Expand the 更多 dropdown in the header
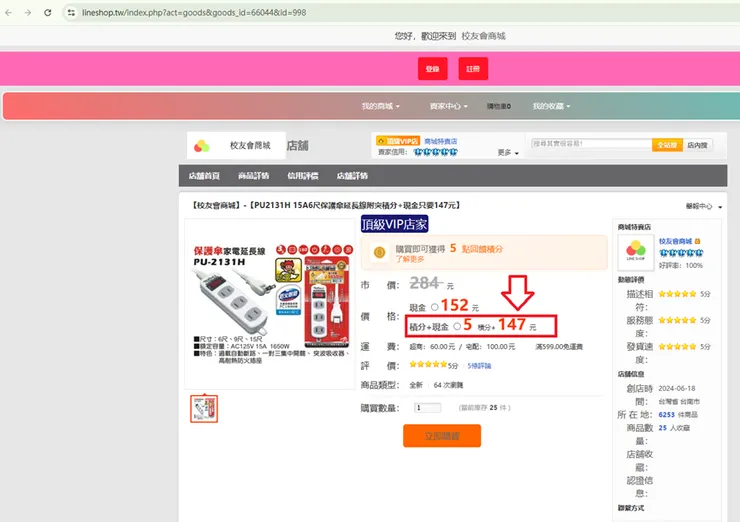Viewport: 740px width, 522px height. pos(508,152)
